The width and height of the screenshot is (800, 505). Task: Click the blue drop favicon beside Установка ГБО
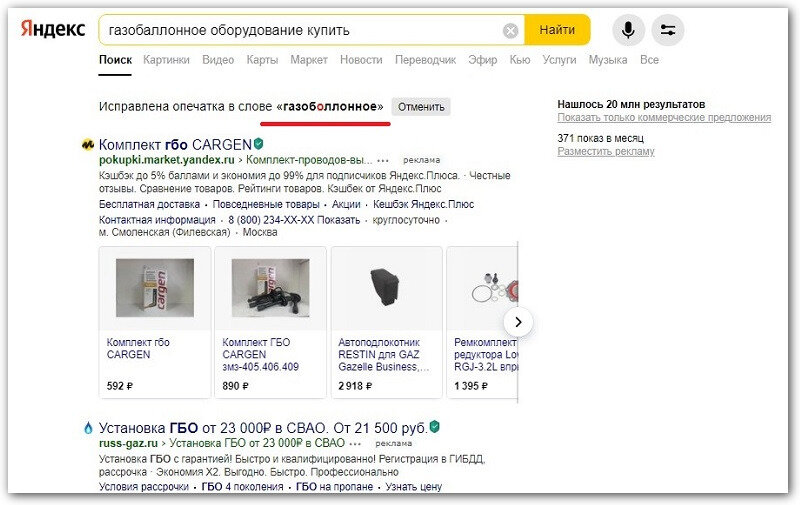[x=88, y=427]
